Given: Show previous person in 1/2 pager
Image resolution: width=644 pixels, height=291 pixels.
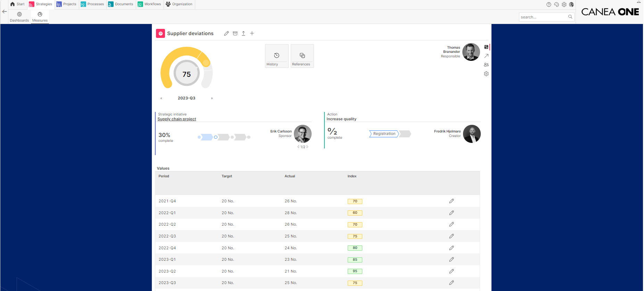Looking at the screenshot, I should point(298,147).
